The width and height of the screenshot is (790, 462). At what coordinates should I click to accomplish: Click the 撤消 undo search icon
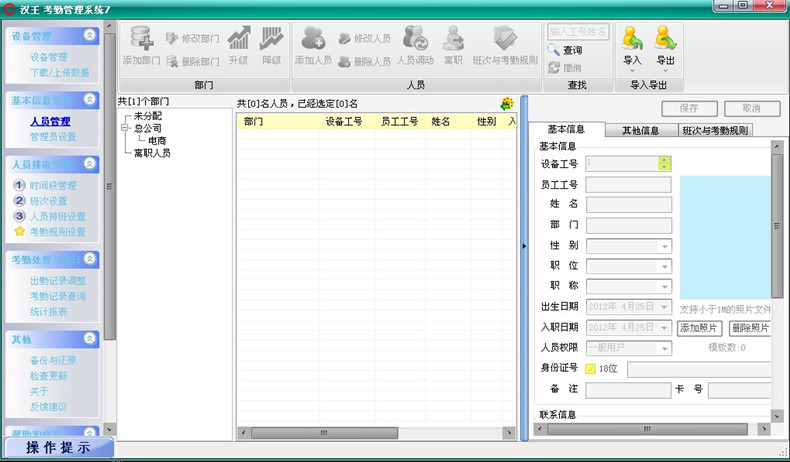tap(554, 68)
